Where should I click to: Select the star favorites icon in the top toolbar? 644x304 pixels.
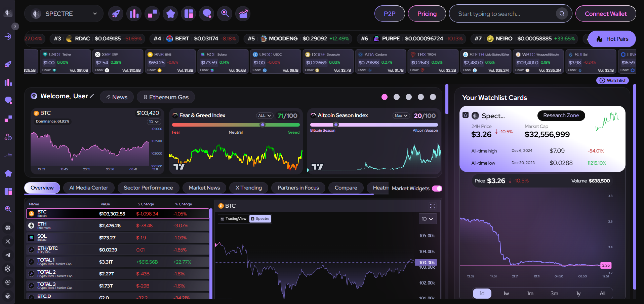170,13
